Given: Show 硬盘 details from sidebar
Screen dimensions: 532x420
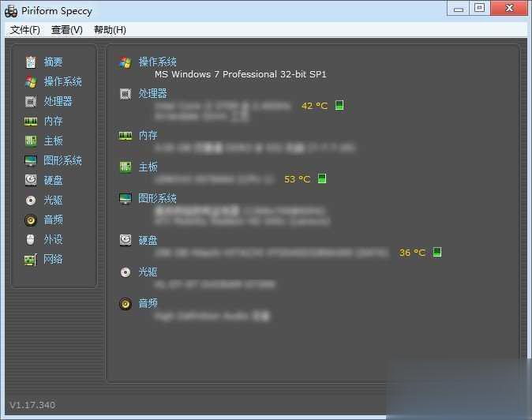Looking at the screenshot, I should (x=53, y=180).
